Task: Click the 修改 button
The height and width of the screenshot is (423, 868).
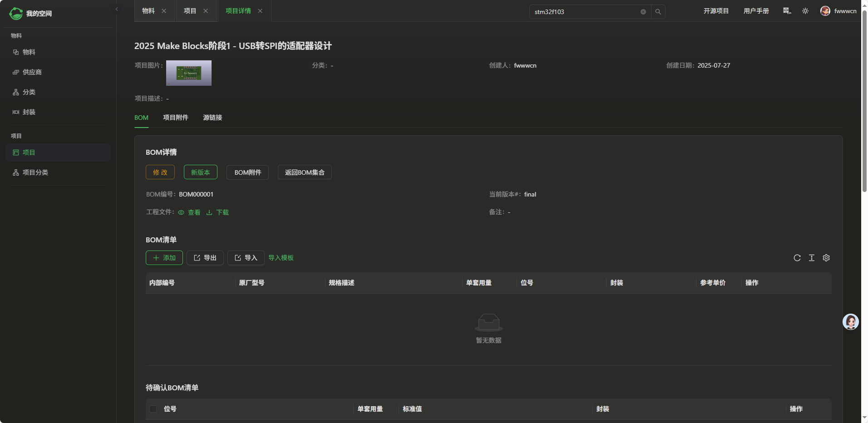Action: click(x=160, y=172)
